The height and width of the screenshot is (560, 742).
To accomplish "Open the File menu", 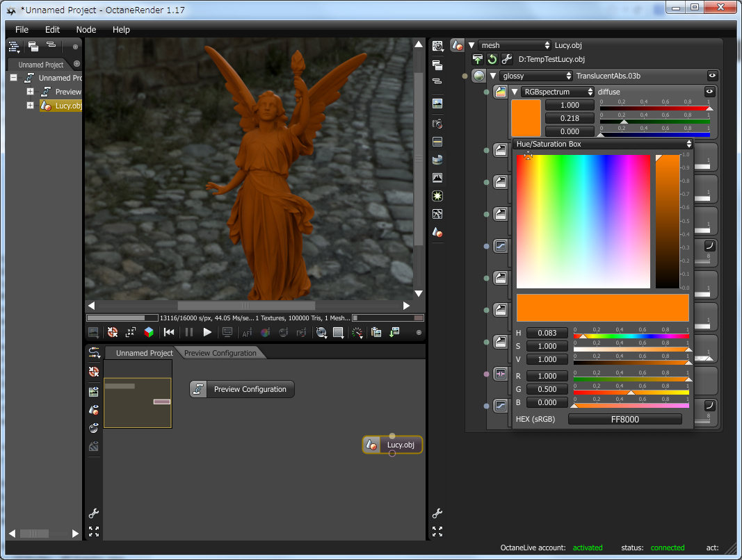I will (22, 29).
